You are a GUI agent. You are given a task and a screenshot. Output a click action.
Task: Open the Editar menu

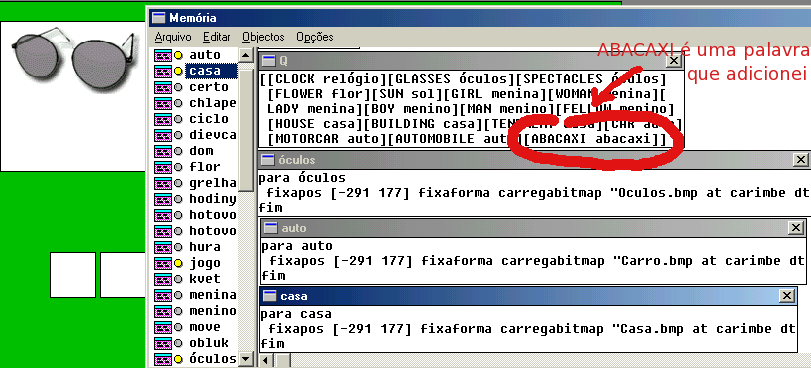click(x=217, y=37)
